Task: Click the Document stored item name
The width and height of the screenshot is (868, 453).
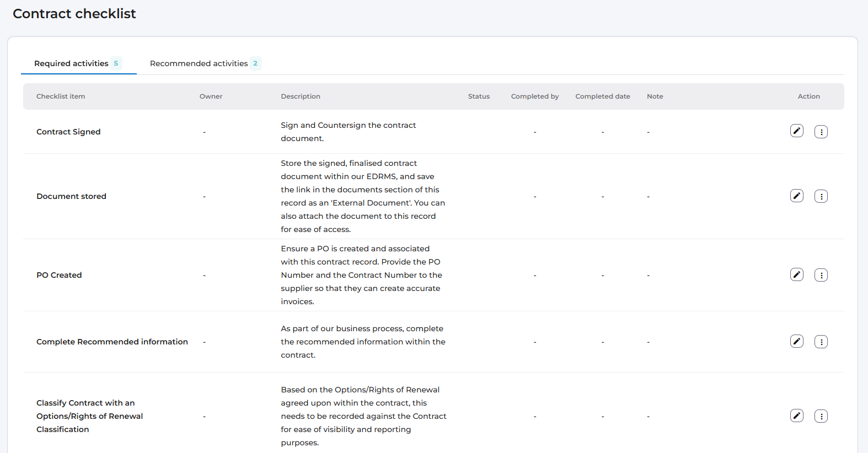Action: [x=71, y=196]
